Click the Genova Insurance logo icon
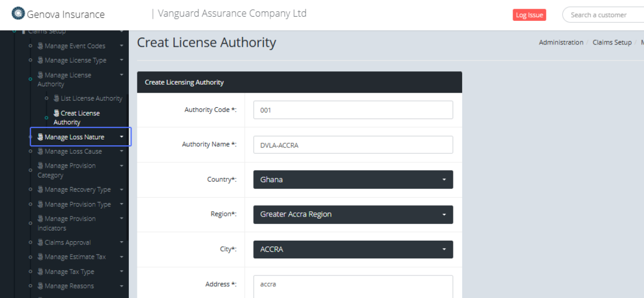Image resolution: width=644 pixels, height=298 pixels. (x=18, y=13)
